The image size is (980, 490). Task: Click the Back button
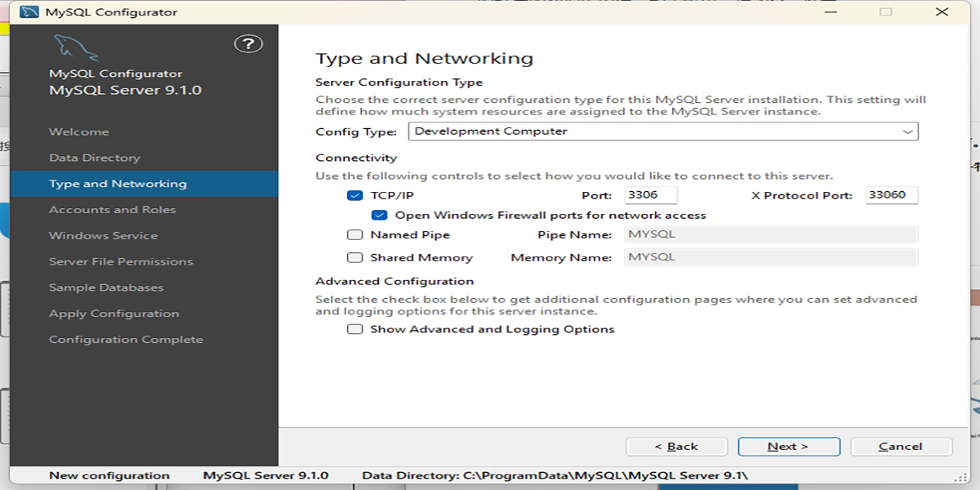coord(676,447)
